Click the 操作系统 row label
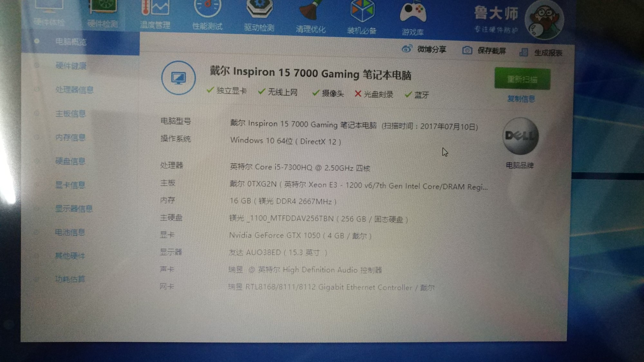 [x=175, y=139]
